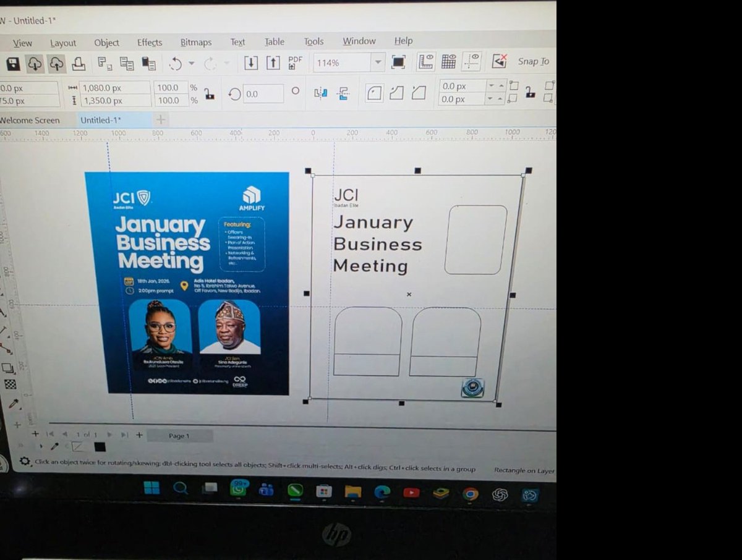The height and width of the screenshot is (560, 742).
Task: Go to the first page arrow
Action: coord(51,435)
